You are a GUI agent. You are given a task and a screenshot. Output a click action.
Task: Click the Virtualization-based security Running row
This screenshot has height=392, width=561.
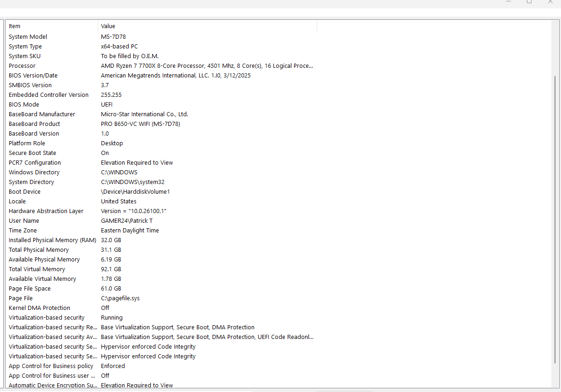coord(161,318)
